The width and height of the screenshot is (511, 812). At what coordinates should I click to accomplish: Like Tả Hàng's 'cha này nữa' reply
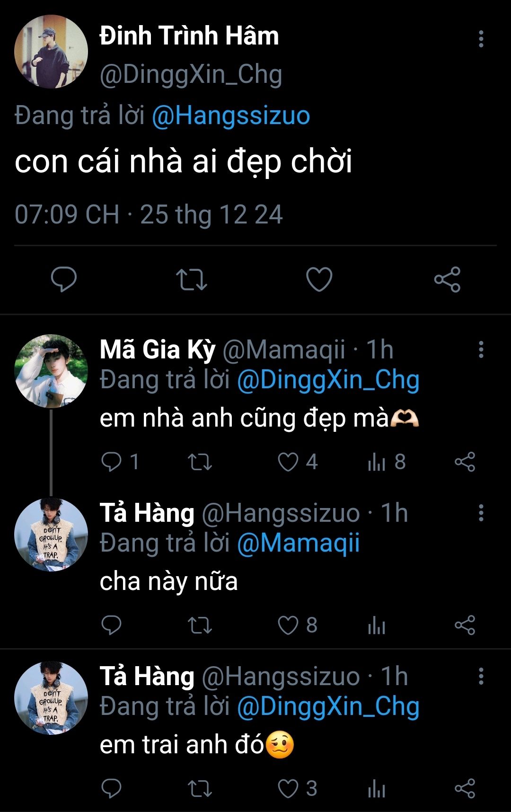[x=288, y=625]
